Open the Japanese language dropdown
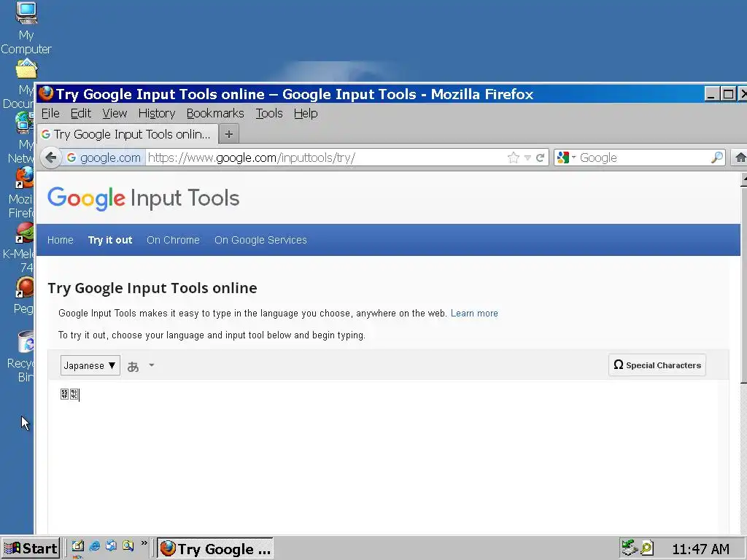The width and height of the screenshot is (747, 560). click(x=90, y=365)
